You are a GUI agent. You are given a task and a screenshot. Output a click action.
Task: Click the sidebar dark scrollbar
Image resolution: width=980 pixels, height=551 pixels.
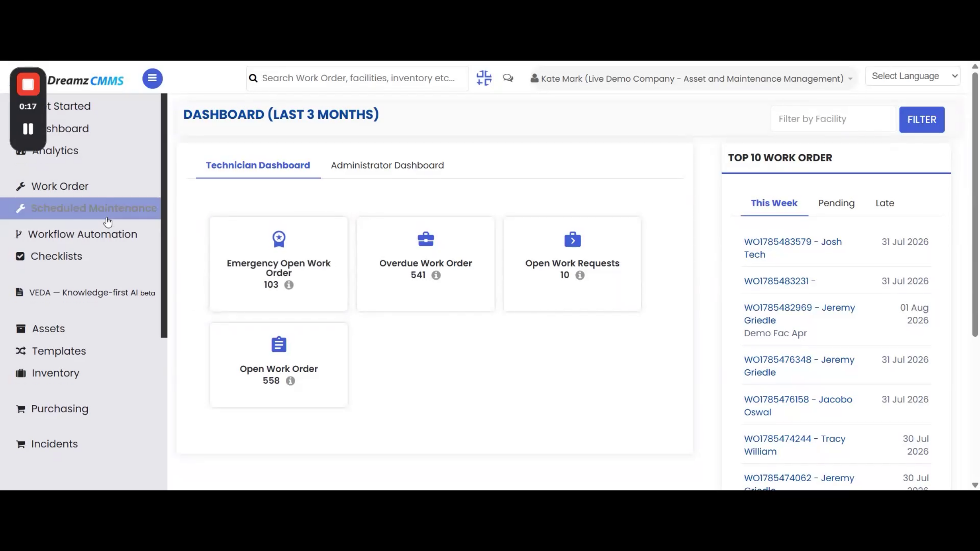tap(164, 216)
